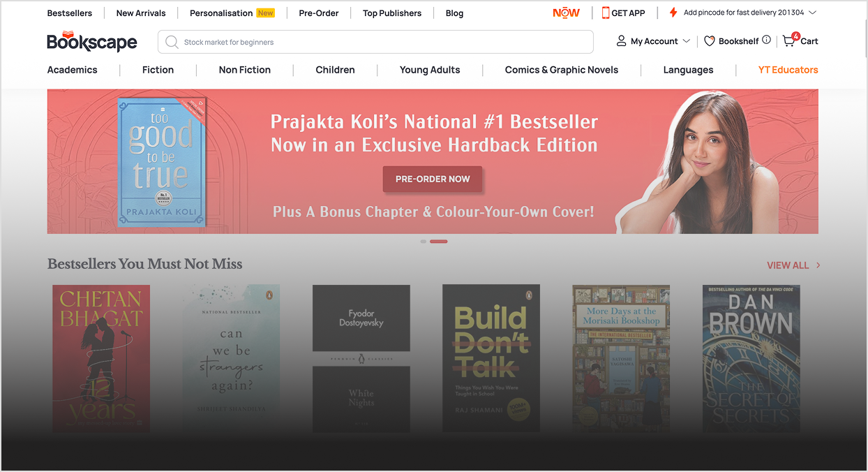The image size is (868, 472).
Task: Open the Comics & Graphic Novels menu
Action: 562,70
